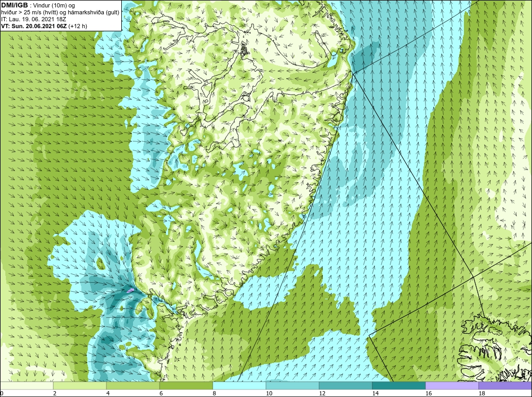Click the legend label '2'
Image resolution: width=532 pixels, height=397 pixels.
55,393
